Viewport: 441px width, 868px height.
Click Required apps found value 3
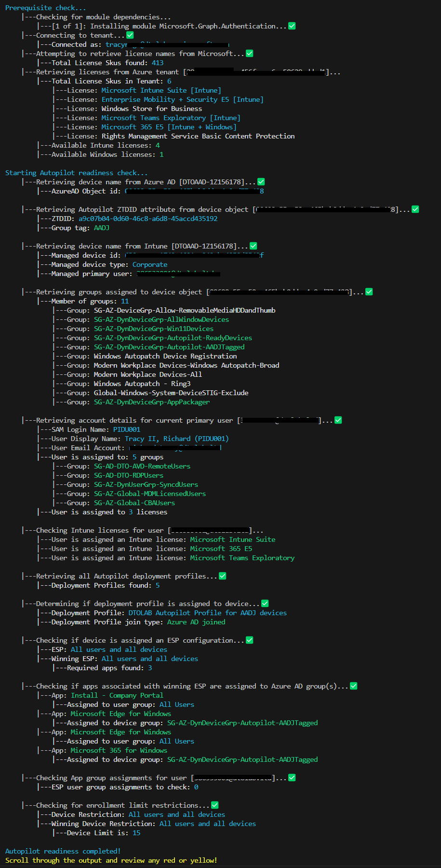[150, 668]
